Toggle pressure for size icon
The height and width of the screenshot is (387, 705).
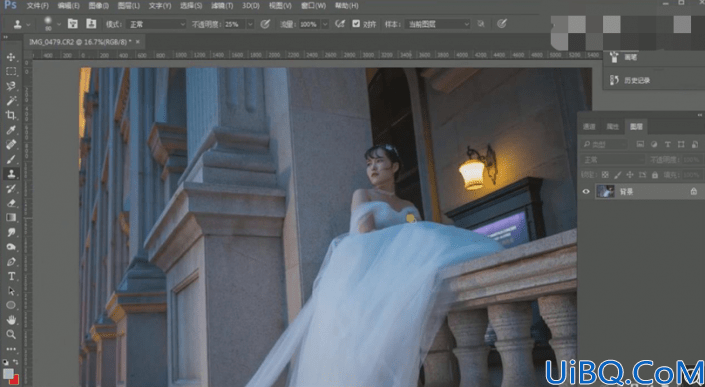502,24
